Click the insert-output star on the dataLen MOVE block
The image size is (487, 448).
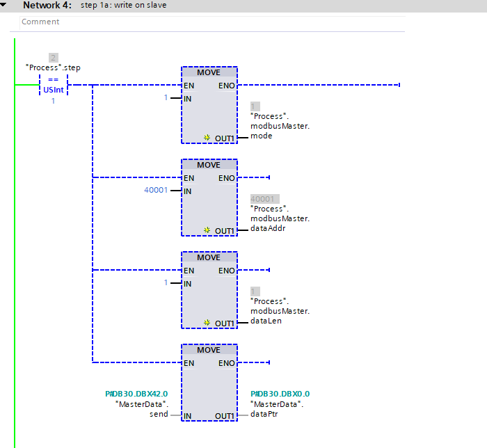point(207,323)
